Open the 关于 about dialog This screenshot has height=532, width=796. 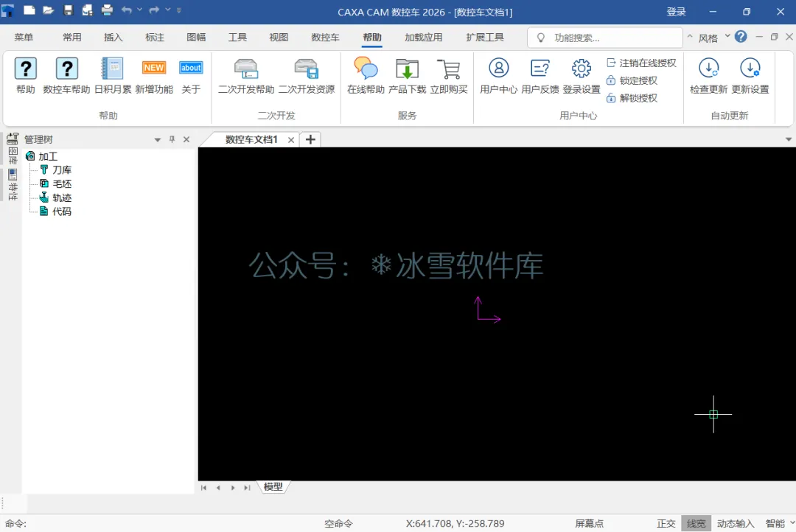tap(191, 76)
